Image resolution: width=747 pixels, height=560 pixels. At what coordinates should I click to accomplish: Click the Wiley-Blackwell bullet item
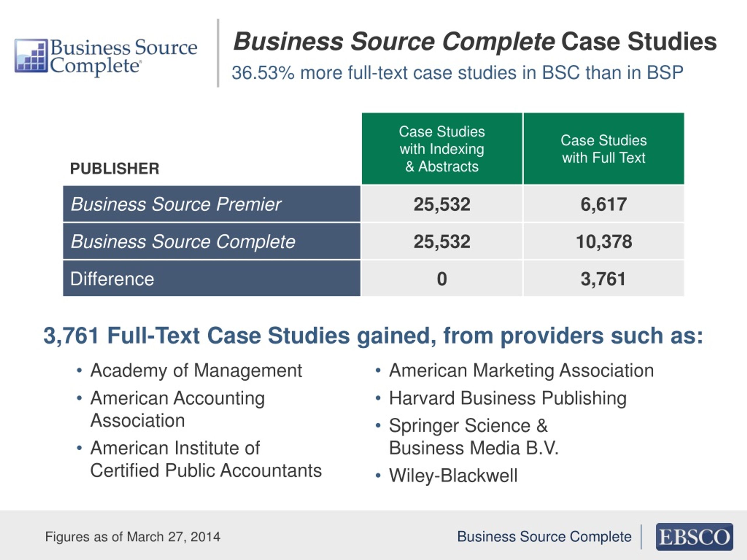click(x=453, y=475)
